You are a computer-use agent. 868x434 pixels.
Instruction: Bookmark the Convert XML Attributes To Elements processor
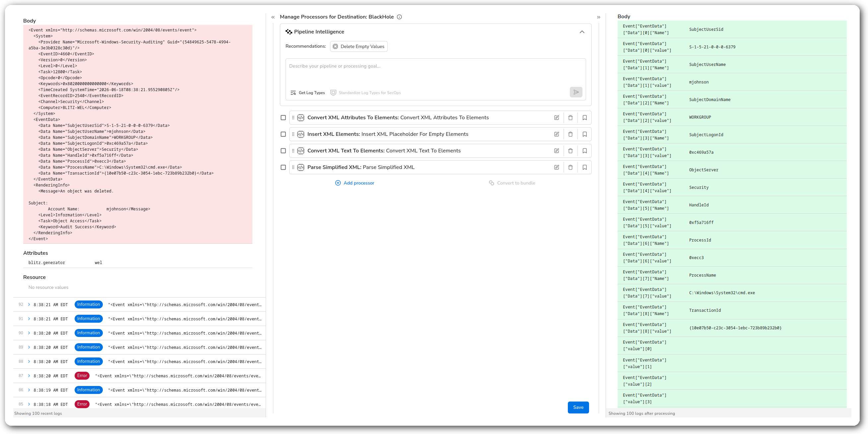pos(584,118)
